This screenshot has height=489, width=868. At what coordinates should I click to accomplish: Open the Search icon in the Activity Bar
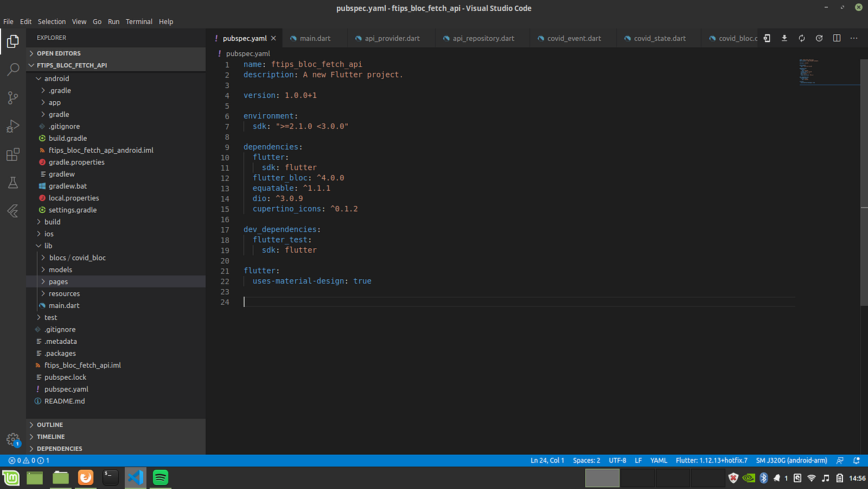click(x=13, y=69)
